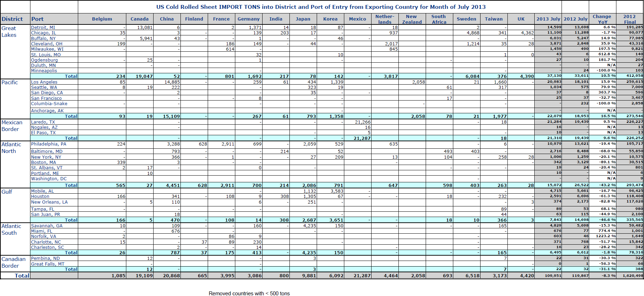Click the Great Lakes district label
Viewport: 644px width, 296px height.
click(9, 32)
